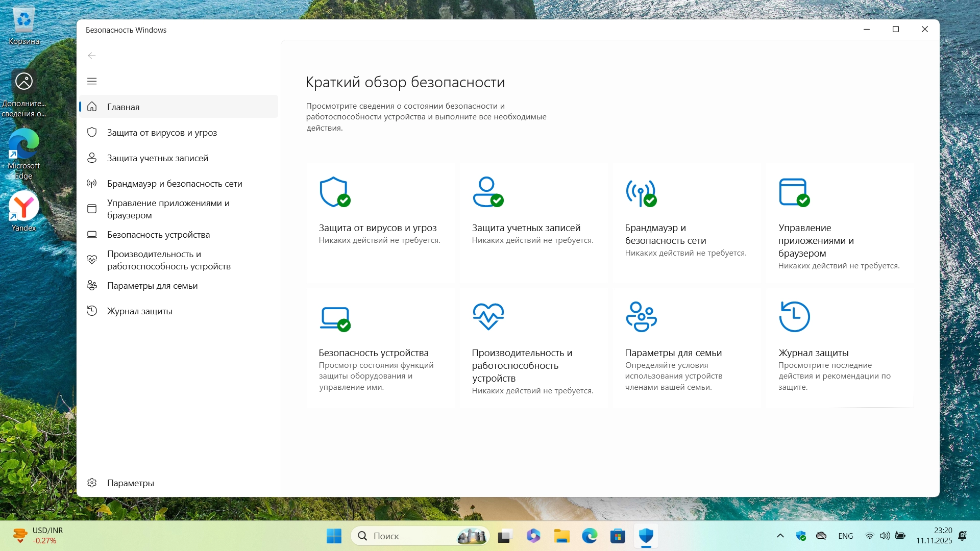Click the back arrow button
The image size is (980, 551).
(92, 56)
